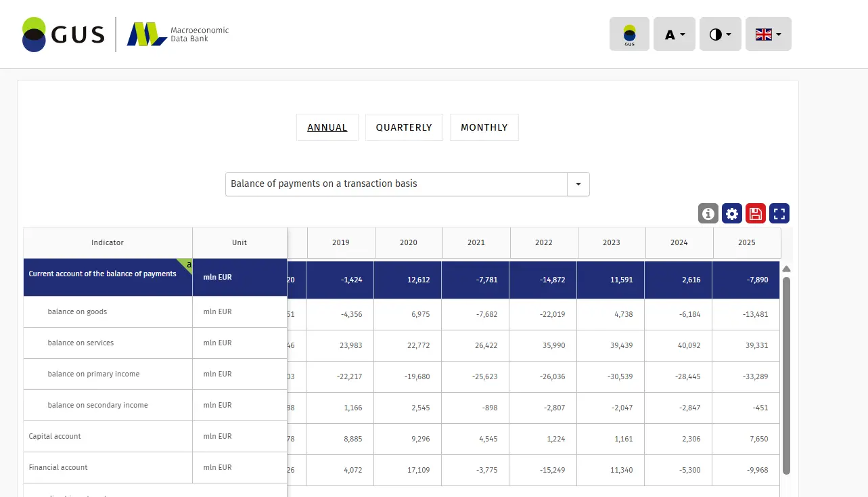Image resolution: width=868 pixels, height=497 pixels.
Task: Click the mln EUR unit for Capital account
Action: coord(217,437)
